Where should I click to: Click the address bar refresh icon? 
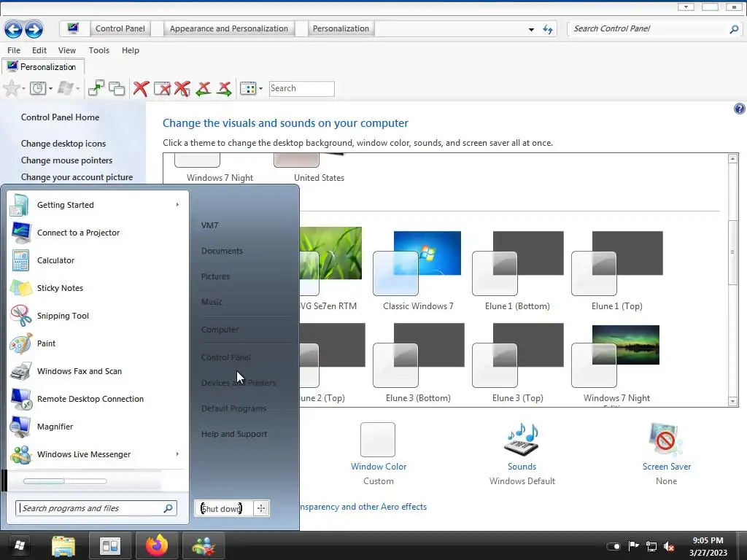[548, 29]
